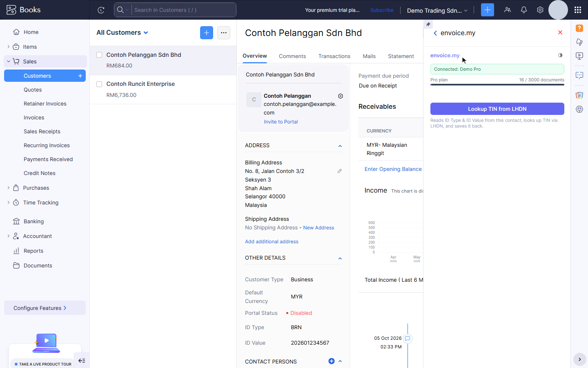Viewport: 588px width, 368px height.
Task: Focus the Search in Customers field
Action: click(184, 10)
